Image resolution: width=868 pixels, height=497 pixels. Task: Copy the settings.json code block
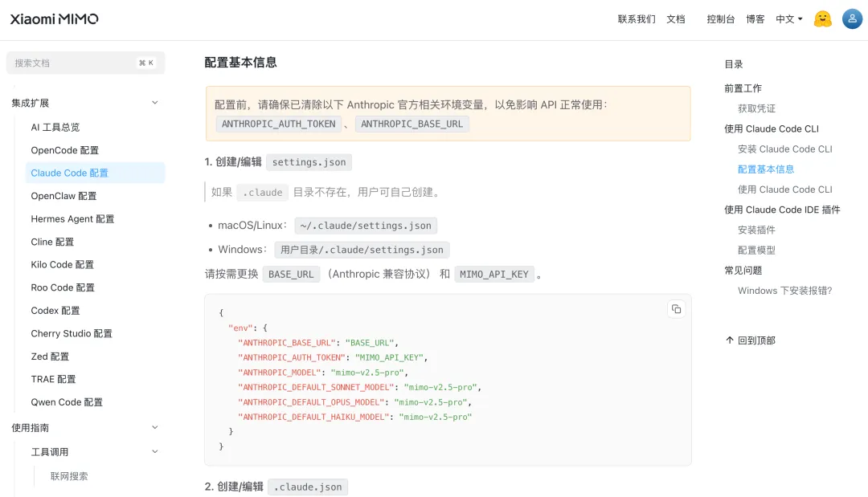click(x=676, y=309)
